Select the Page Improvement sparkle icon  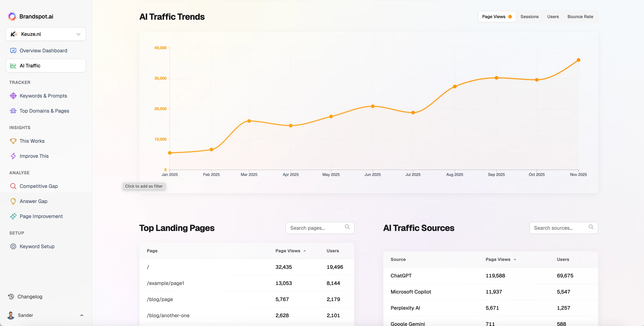tap(13, 216)
